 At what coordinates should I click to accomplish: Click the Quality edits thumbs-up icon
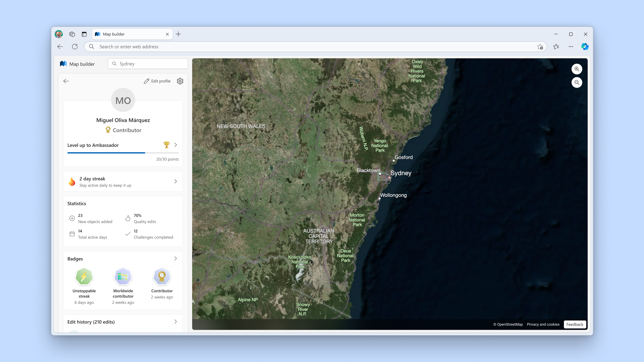click(128, 218)
